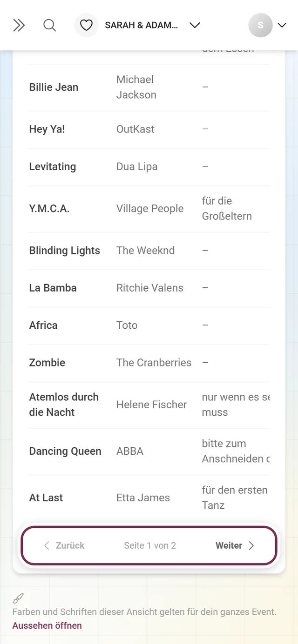Screen dimensions: 298x644
Task: Go to next page with Weiter
Action: pos(235,545)
